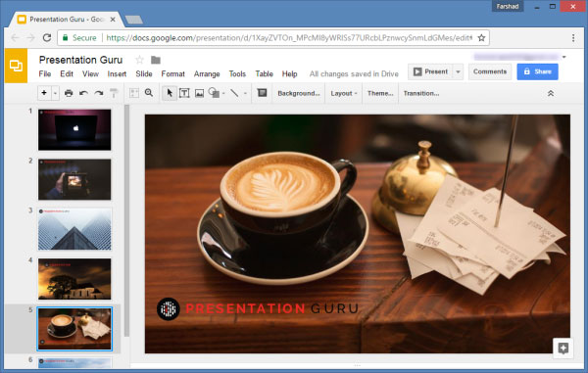Star the Presentation Guru document

pyautogui.click(x=139, y=60)
